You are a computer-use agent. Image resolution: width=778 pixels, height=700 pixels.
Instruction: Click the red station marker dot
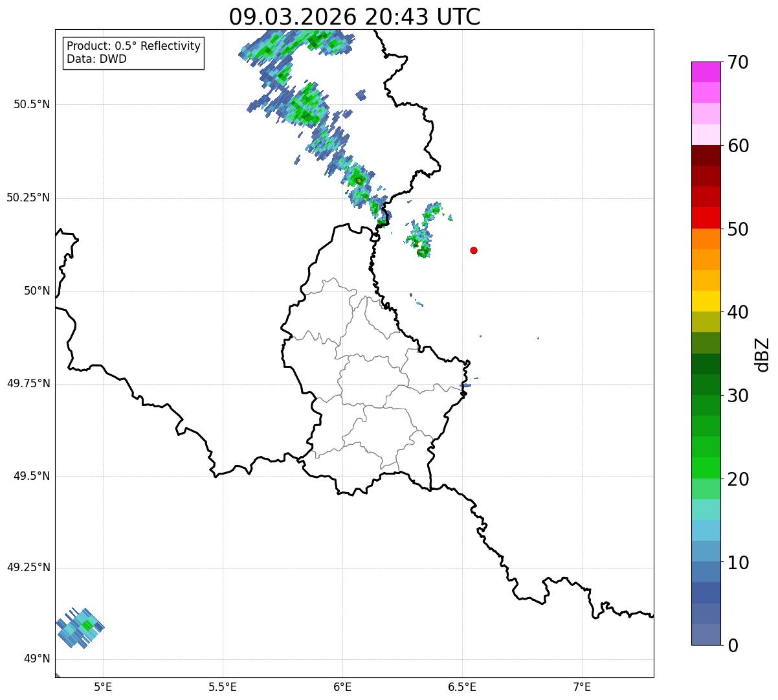pyautogui.click(x=474, y=250)
